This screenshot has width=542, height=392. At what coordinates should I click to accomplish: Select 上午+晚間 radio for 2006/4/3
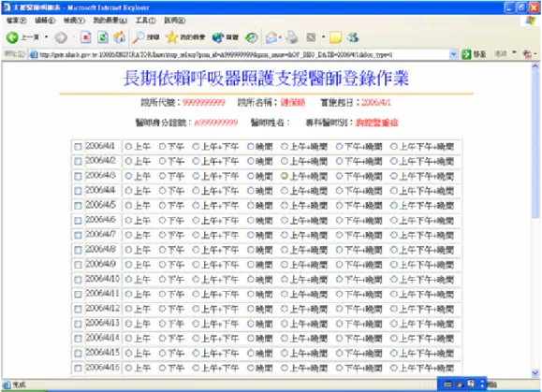click(x=285, y=176)
